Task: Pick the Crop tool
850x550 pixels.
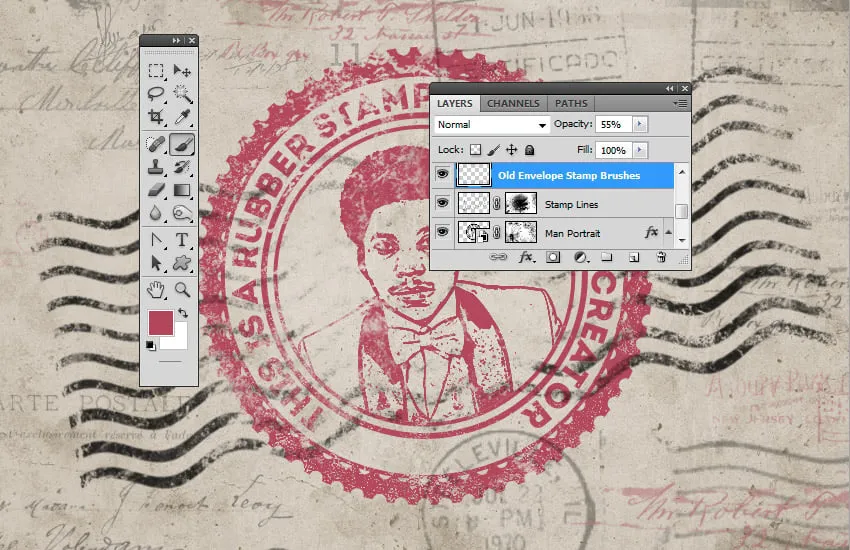Action: tap(156, 118)
